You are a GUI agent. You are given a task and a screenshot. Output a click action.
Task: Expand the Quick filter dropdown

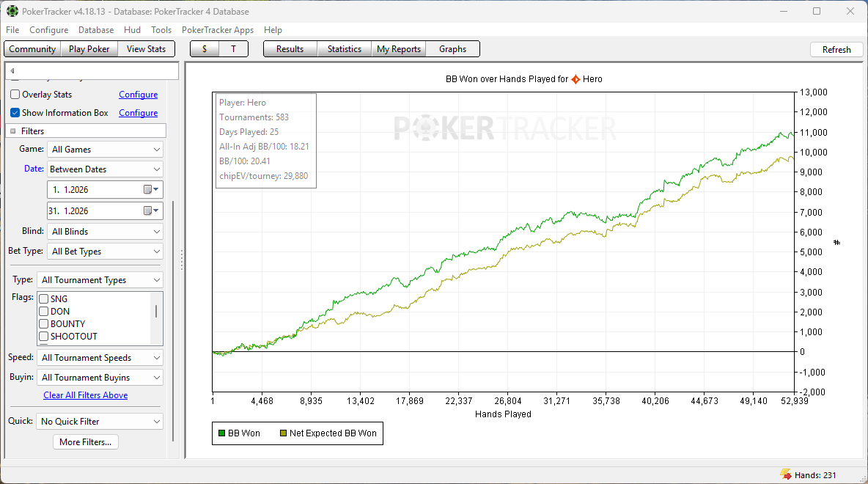click(100, 422)
